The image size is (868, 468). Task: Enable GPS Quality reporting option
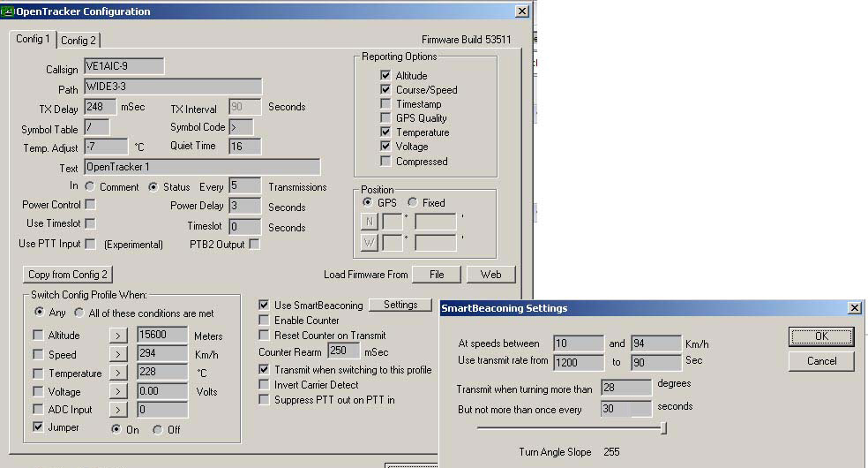385,117
